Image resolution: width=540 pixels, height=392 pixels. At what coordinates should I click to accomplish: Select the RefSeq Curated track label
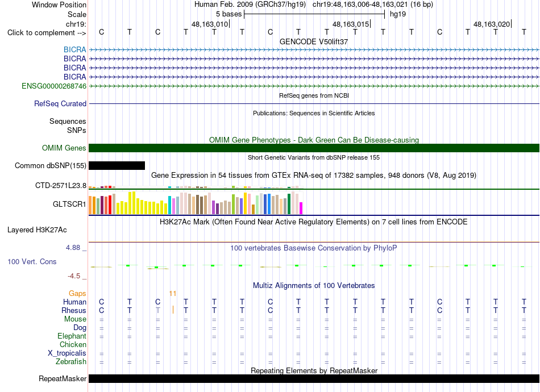tap(60, 103)
